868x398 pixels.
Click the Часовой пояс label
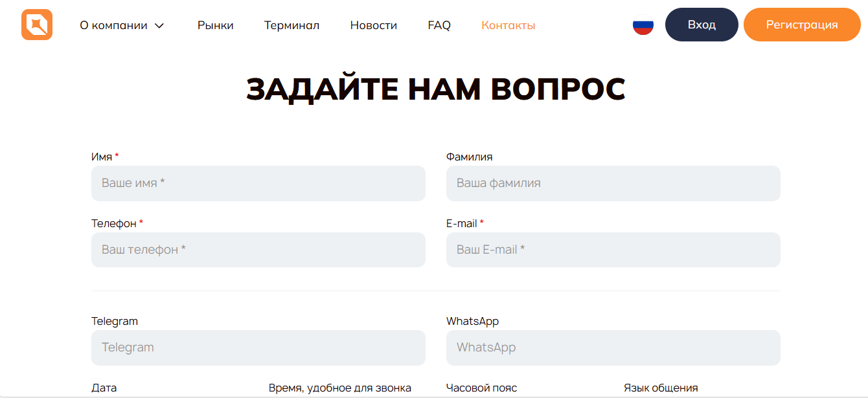[x=482, y=388]
